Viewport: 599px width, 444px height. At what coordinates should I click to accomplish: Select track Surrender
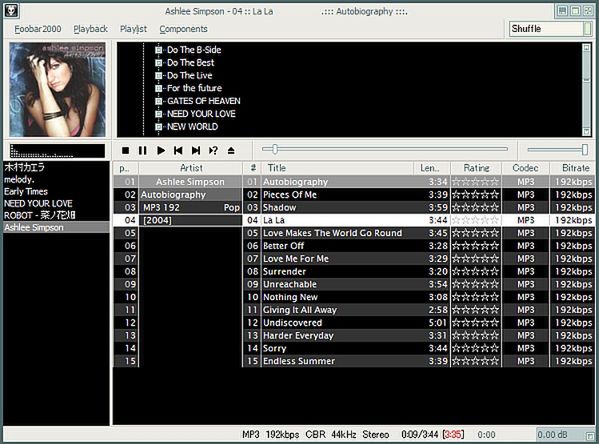(354, 272)
